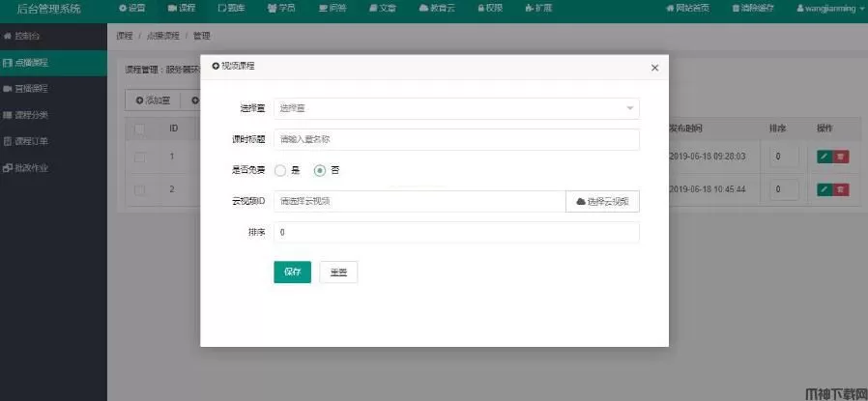The width and height of the screenshot is (868, 401).
Task: Open the 教育云 top menu
Action: pyautogui.click(x=437, y=8)
